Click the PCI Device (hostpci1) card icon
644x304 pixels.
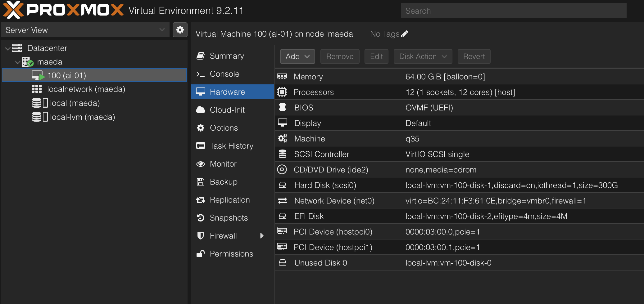[x=282, y=247]
